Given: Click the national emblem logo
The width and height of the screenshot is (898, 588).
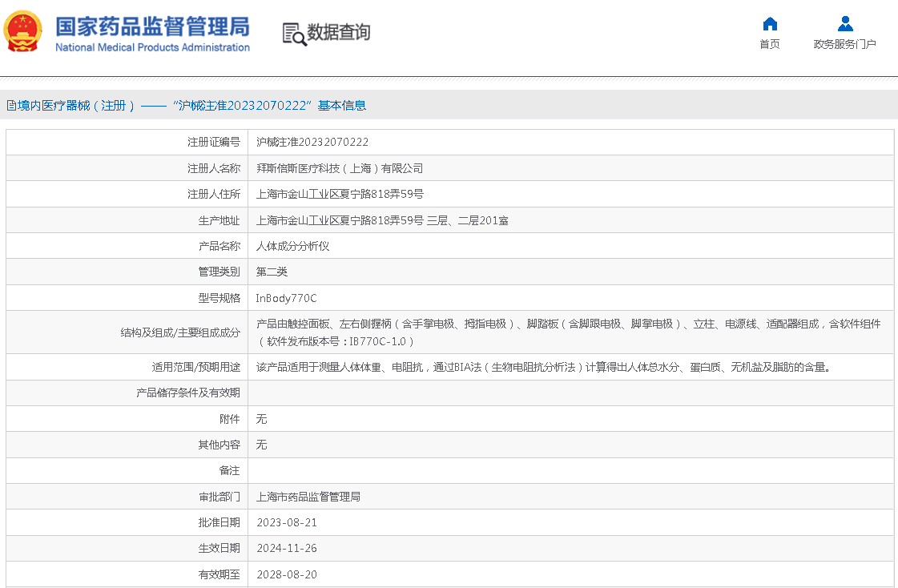Looking at the screenshot, I should pyautogui.click(x=24, y=32).
